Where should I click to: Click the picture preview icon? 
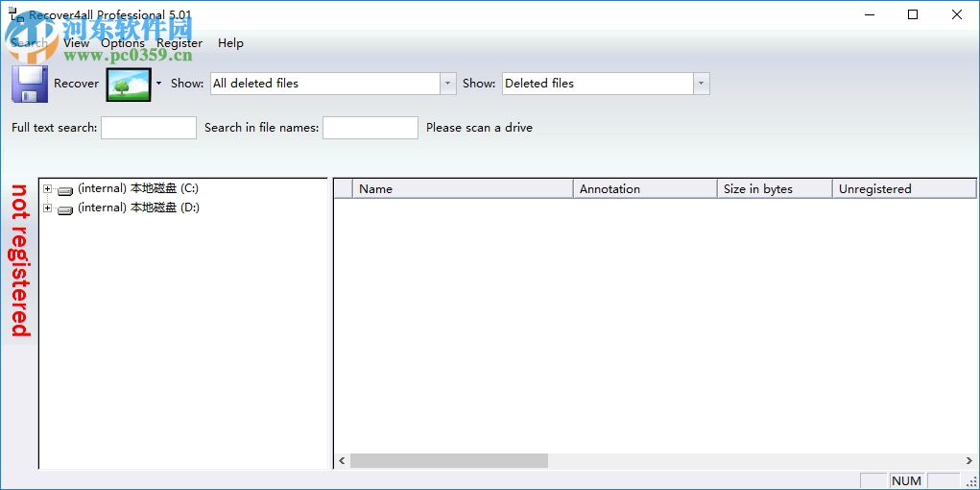(129, 85)
